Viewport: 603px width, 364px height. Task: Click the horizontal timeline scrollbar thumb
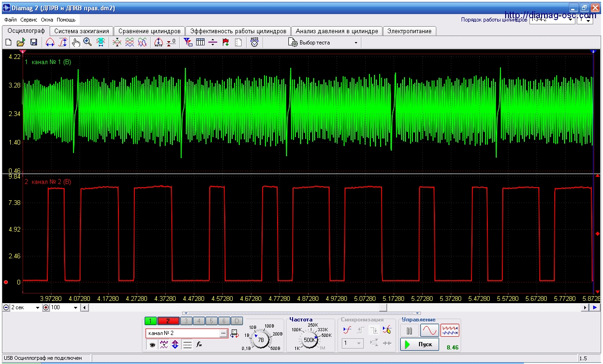click(383, 307)
